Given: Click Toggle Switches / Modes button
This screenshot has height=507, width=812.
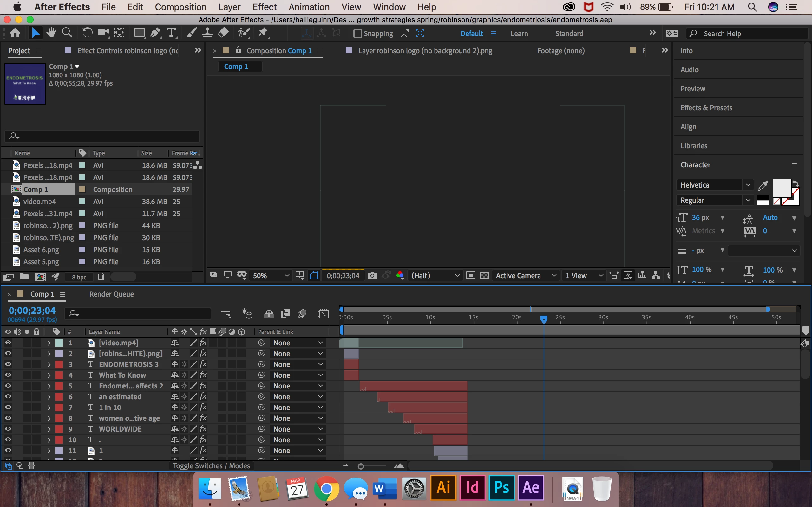Looking at the screenshot, I should coord(211,466).
